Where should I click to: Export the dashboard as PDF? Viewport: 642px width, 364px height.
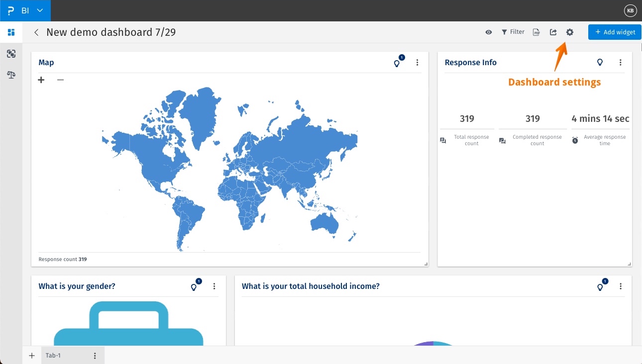tap(536, 32)
